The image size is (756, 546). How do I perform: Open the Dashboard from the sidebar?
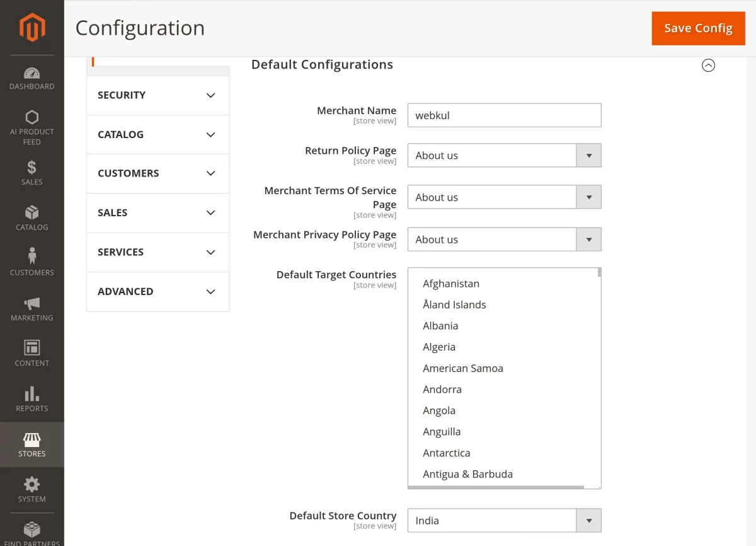(x=32, y=77)
